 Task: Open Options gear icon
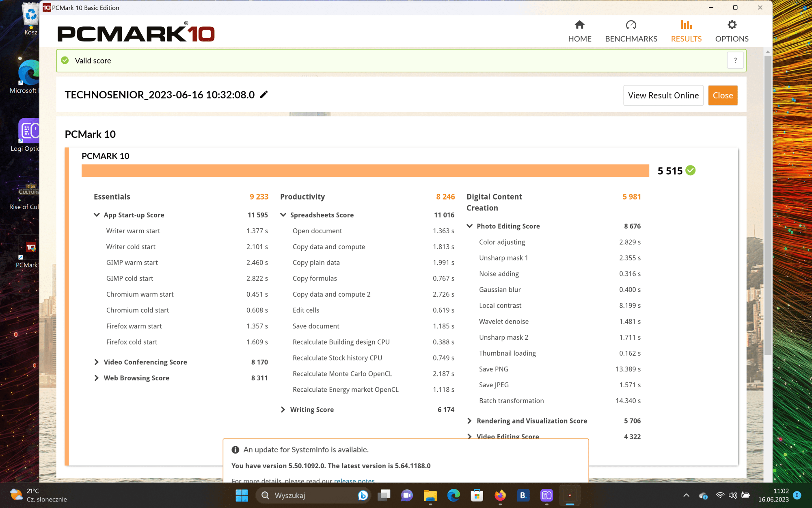[732, 25]
